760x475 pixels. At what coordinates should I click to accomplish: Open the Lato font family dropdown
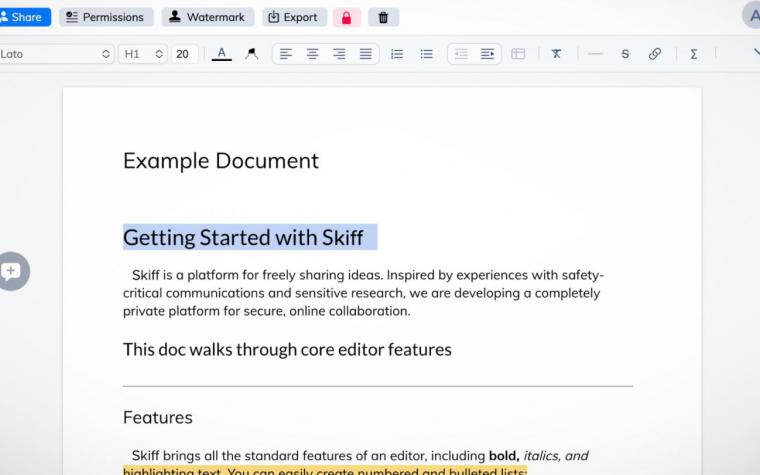[56, 54]
